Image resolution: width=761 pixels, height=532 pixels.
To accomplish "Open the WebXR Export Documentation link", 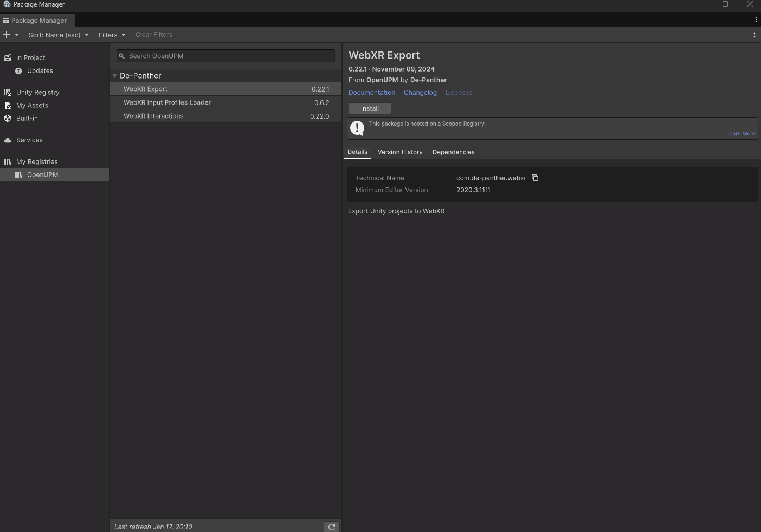I will (372, 92).
